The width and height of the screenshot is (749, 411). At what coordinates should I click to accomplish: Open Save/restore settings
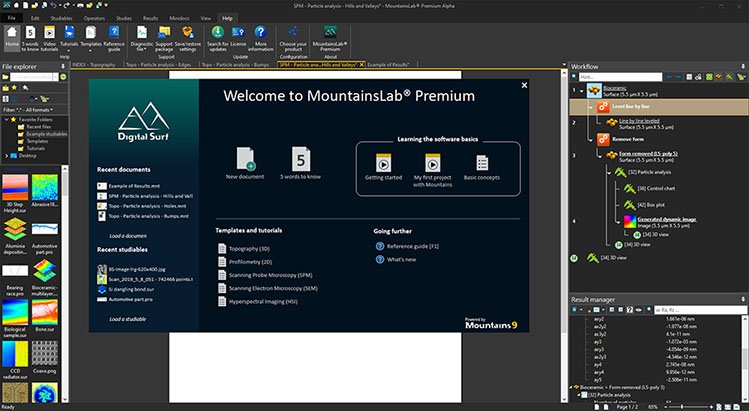pyautogui.click(x=188, y=38)
